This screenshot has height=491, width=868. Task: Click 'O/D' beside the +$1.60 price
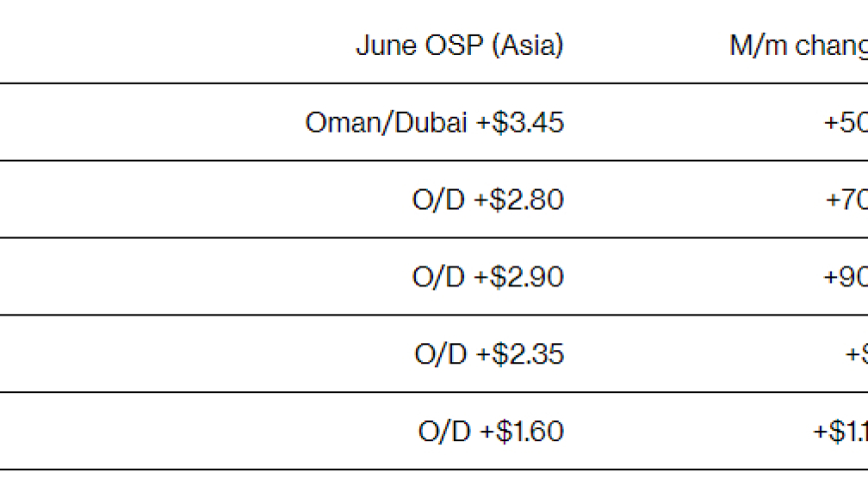[445, 431]
